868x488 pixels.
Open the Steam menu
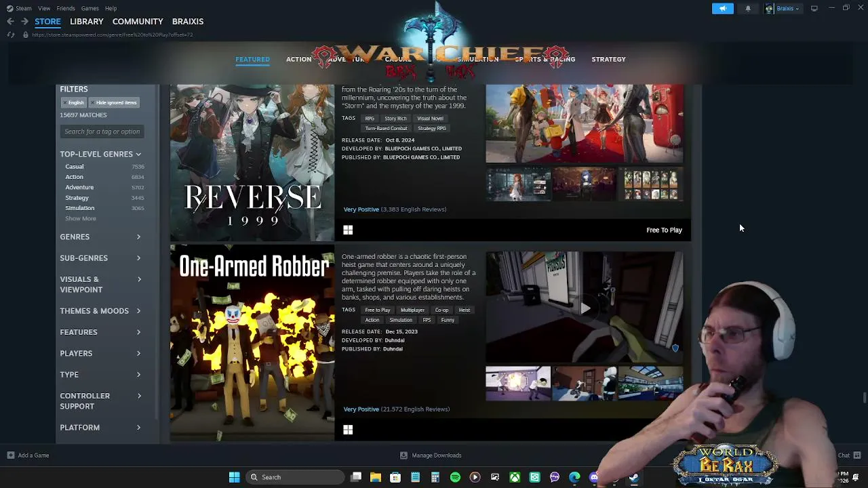[19, 8]
